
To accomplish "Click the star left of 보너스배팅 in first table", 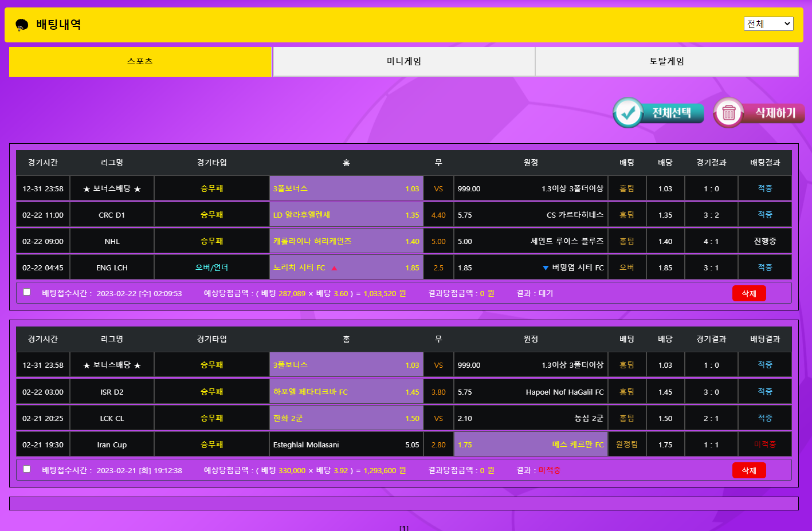I will coord(87,189).
